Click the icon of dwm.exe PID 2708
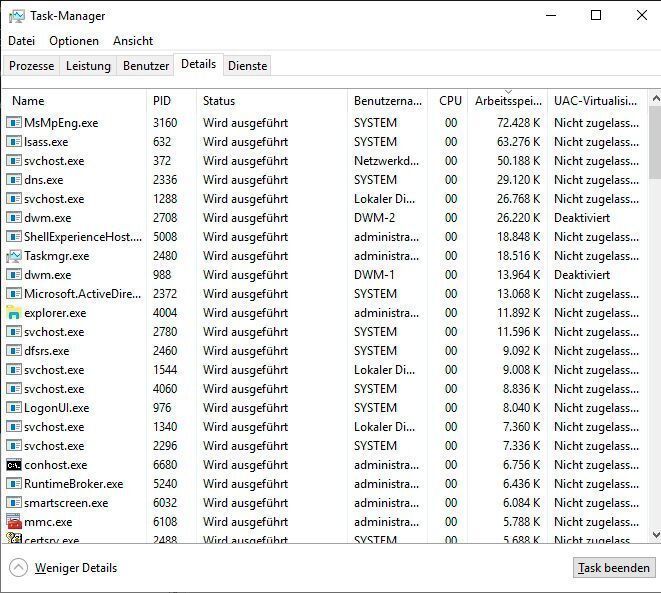This screenshot has height=593, width=661. [13, 217]
